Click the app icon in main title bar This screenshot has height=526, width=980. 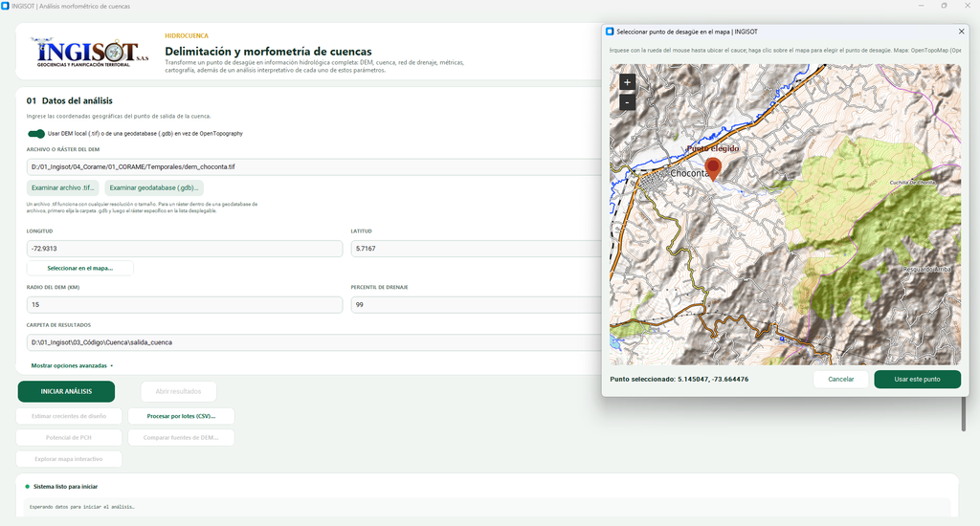(5, 7)
